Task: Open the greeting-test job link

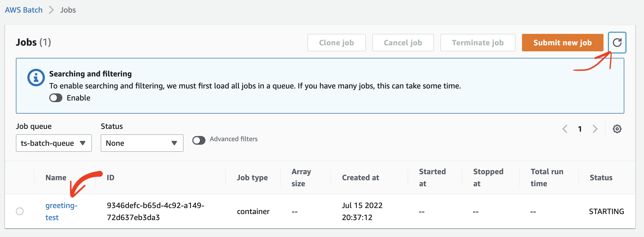Action: [x=61, y=211]
